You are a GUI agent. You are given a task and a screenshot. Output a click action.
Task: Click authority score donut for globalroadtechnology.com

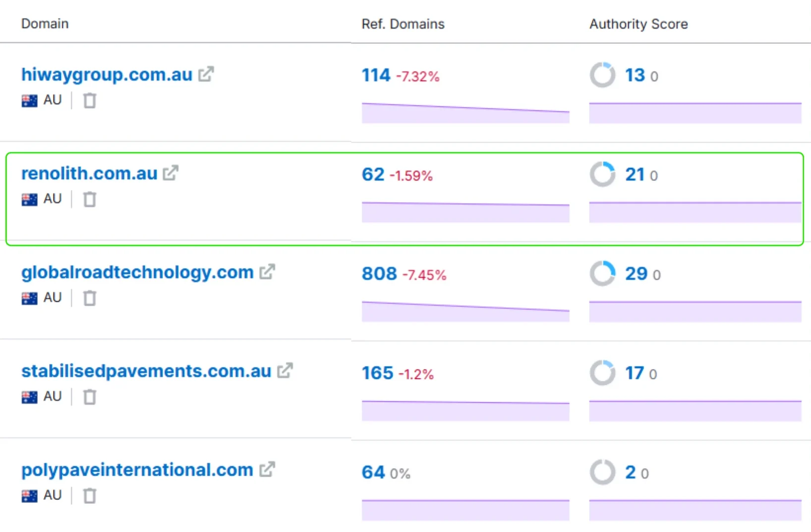(x=602, y=274)
